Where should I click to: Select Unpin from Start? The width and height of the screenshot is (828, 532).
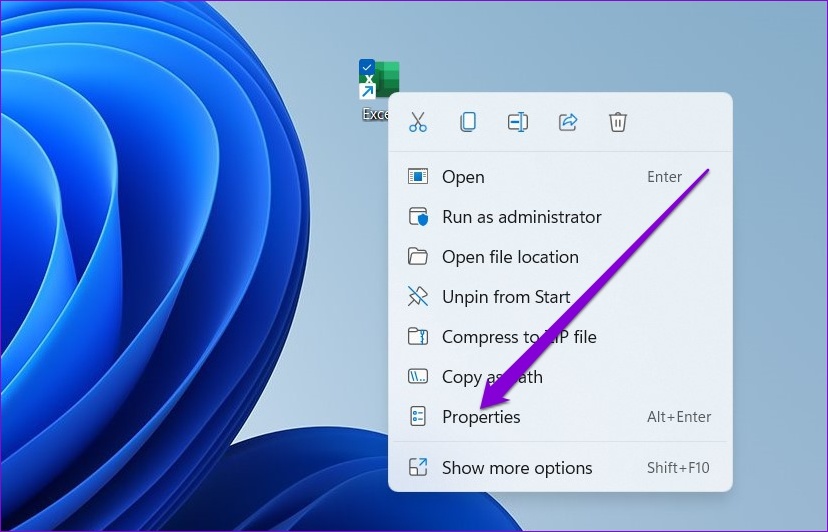click(x=560, y=297)
